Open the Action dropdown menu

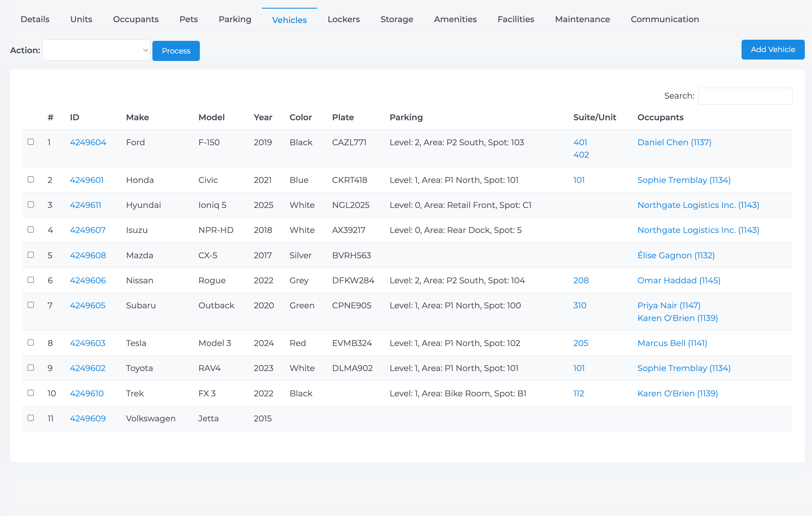coord(96,50)
